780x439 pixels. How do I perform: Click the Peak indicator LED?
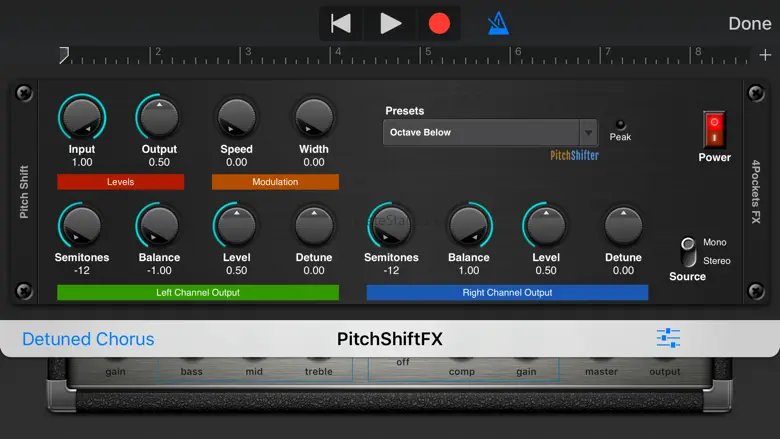(x=620, y=124)
